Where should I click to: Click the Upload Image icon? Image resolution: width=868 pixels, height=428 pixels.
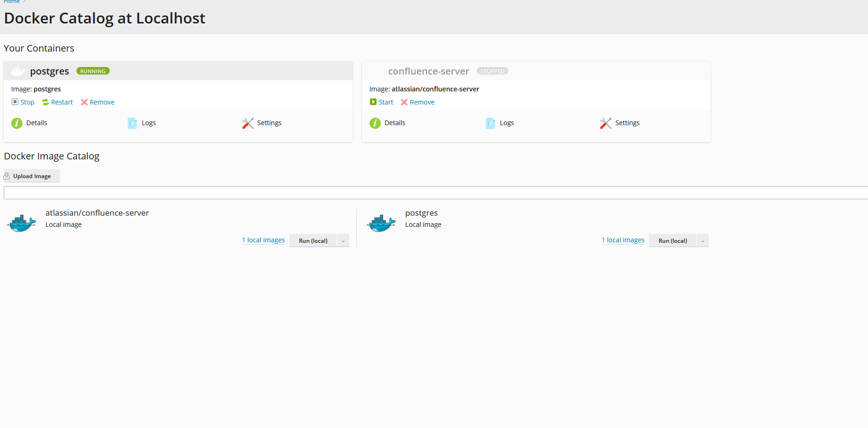point(7,176)
